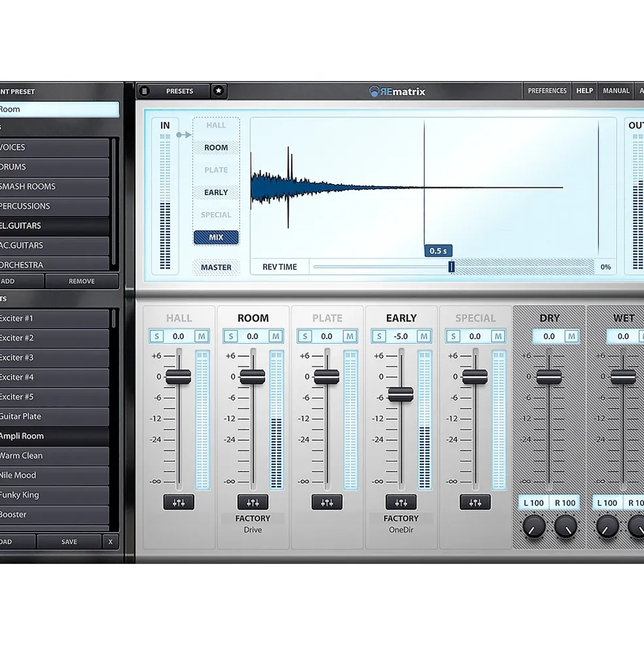Open EARLY channel settings sliders icon

coord(401,502)
